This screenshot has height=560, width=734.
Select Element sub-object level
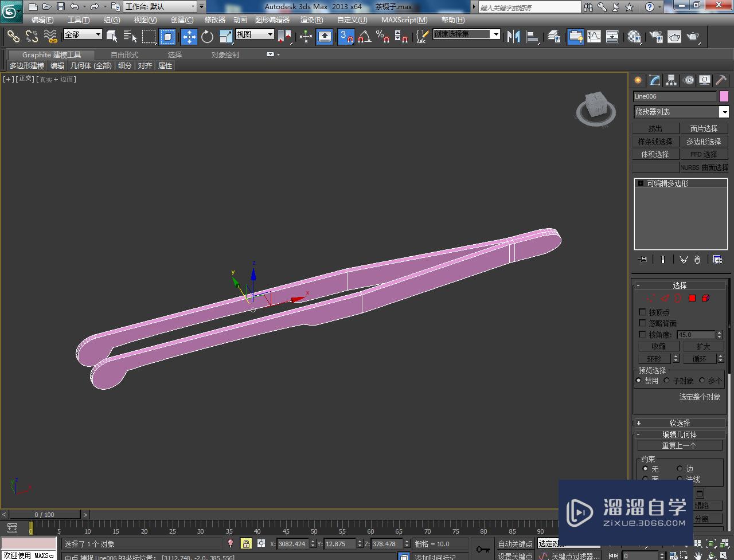(706, 298)
